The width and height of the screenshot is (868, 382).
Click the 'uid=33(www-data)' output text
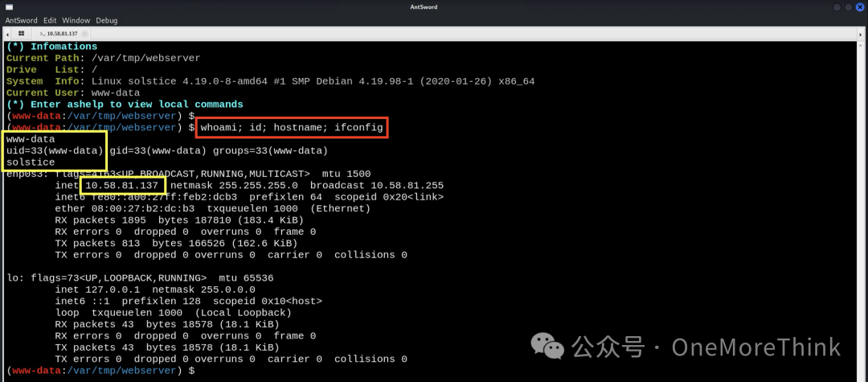coord(55,150)
